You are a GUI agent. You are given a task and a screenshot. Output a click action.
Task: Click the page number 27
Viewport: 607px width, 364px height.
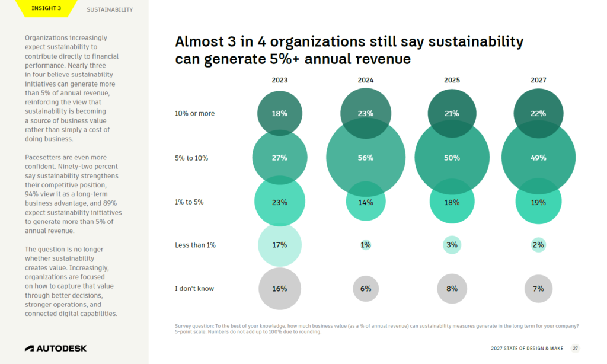pos(575,349)
